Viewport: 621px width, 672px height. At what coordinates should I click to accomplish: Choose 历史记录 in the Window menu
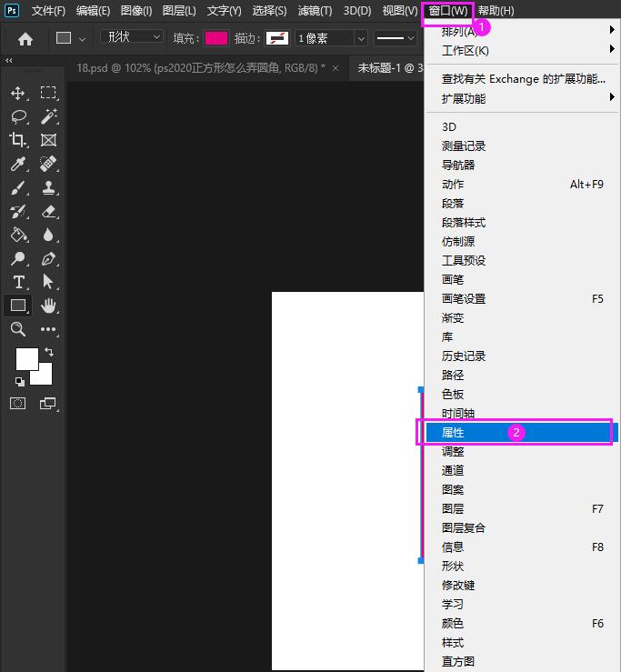(522, 356)
